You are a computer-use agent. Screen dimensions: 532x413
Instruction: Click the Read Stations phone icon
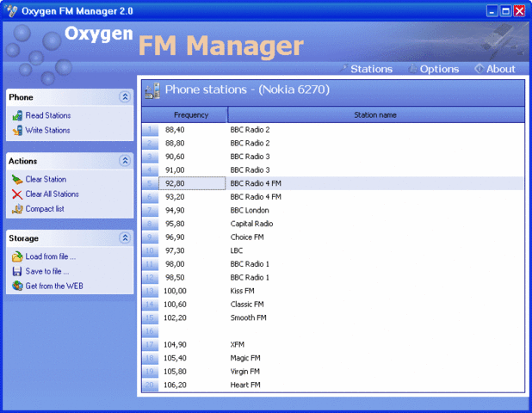(17, 115)
